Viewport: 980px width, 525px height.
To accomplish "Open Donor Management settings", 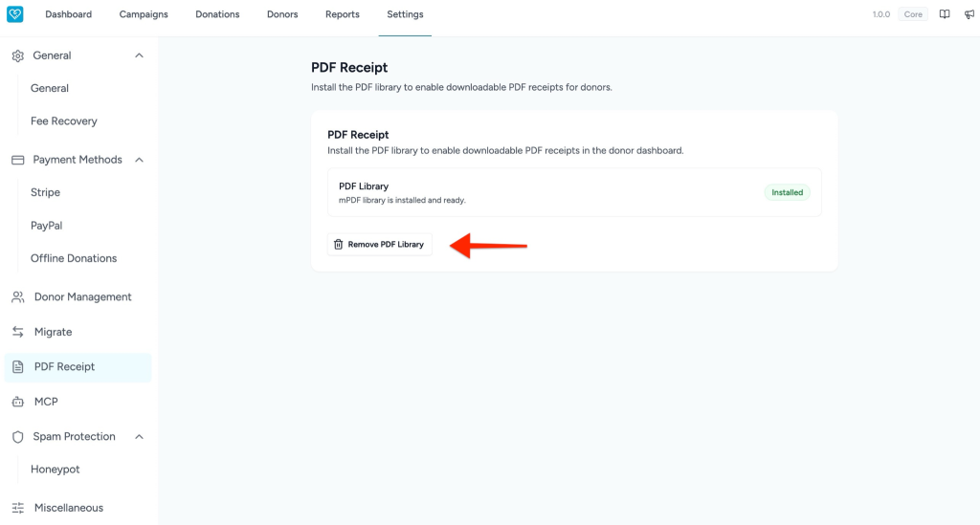I will 82,297.
